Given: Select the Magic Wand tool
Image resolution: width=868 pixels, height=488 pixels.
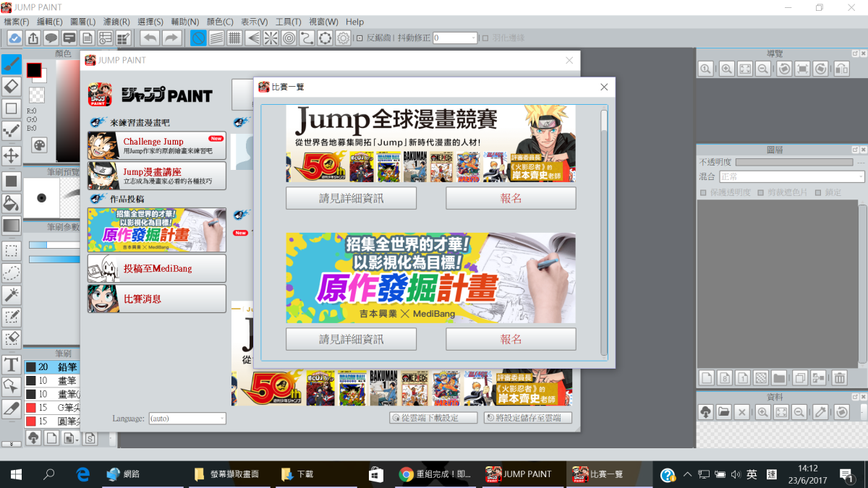Looking at the screenshot, I should [x=11, y=294].
